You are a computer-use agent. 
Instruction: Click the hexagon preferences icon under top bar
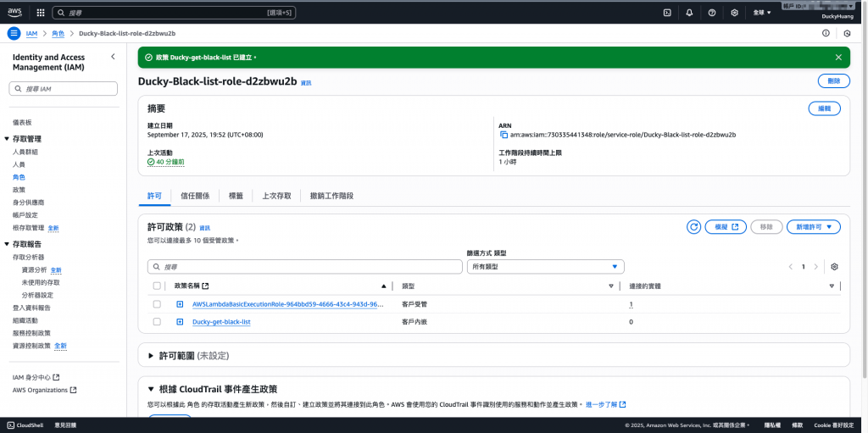(x=847, y=33)
